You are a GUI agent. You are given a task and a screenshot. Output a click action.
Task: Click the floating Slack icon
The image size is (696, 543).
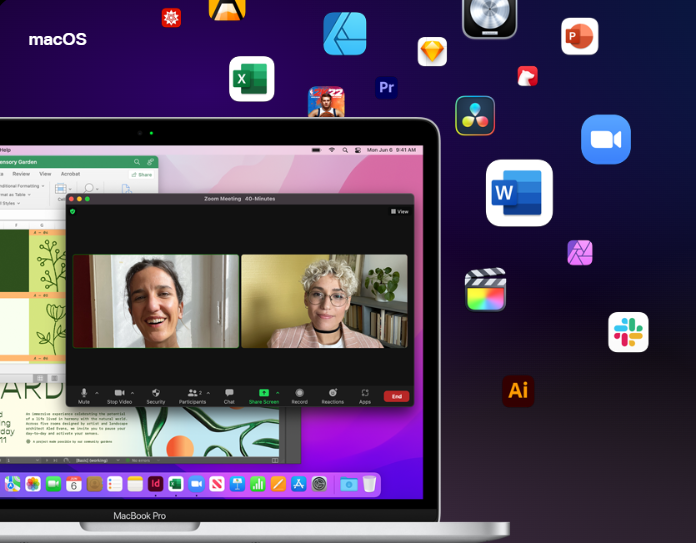(x=628, y=332)
